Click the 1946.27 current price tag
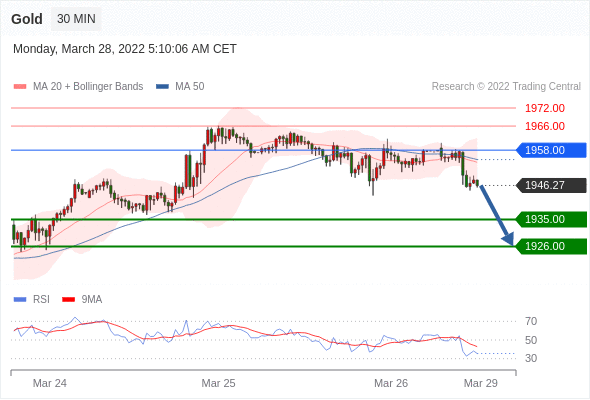Image resolution: width=590 pixels, height=400 pixels. click(x=551, y=185)
